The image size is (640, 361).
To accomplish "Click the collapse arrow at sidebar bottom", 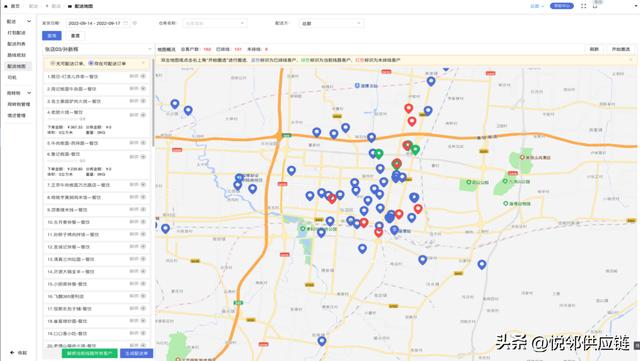I will [x=12, y=352].
